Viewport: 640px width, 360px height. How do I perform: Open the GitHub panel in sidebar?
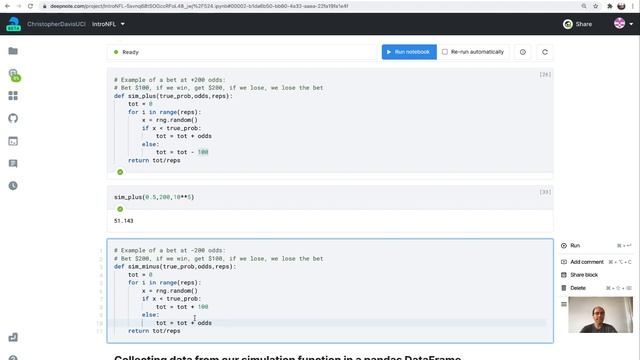pyautogui.click(x=13, y=118)
